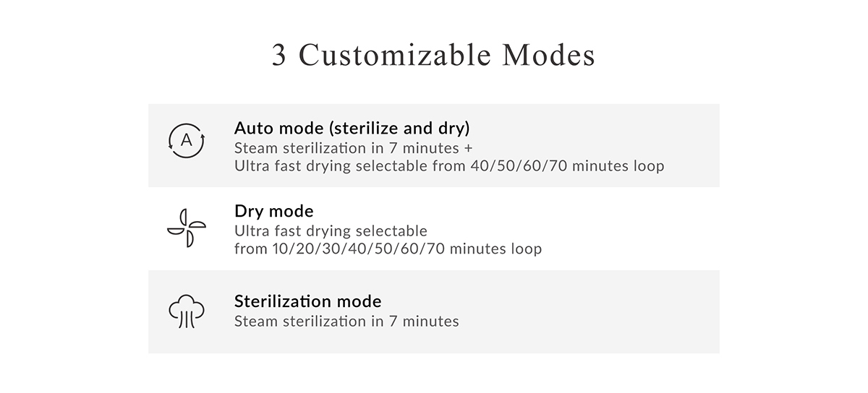
Task: Click the number 3 in the title
Action: pos(278,56)
